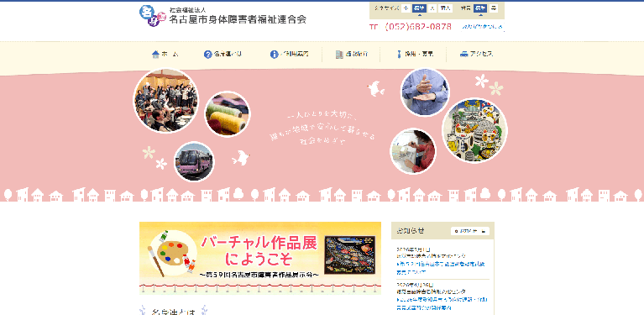Open the Home page via house icon
This screenshot has height=315, width=644.
[x=165, y=55]
